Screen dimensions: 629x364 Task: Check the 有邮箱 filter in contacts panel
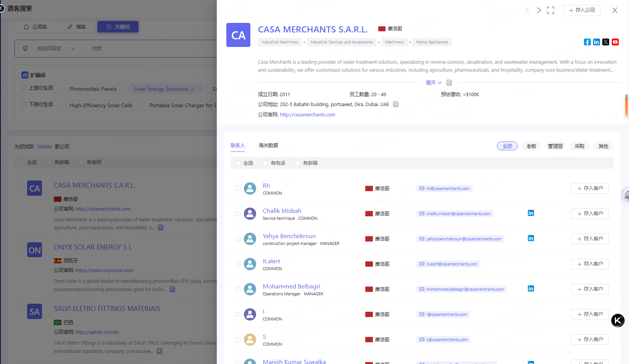(298, 163)
